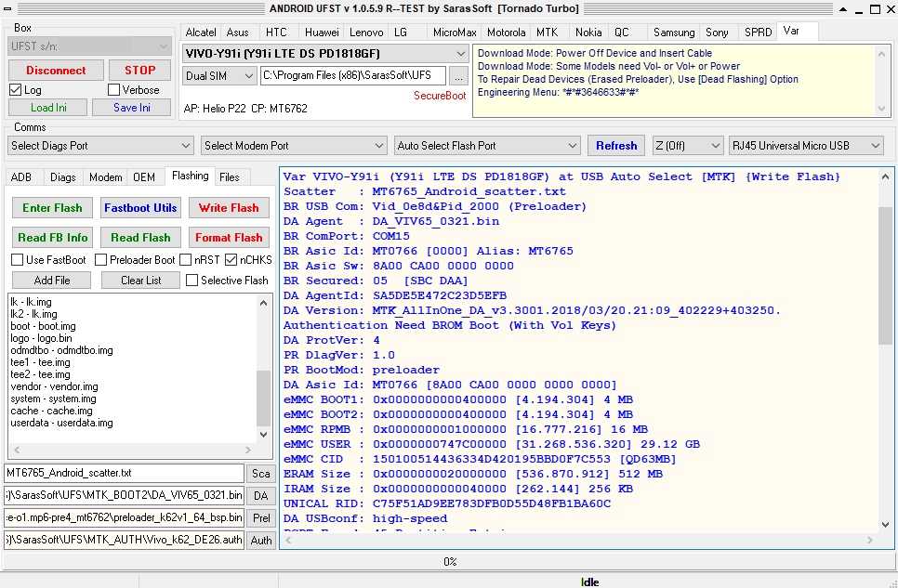Open the MicroMax tab
Image resolution: width=898 pixels, height=588 pixels.
point(455,33)
